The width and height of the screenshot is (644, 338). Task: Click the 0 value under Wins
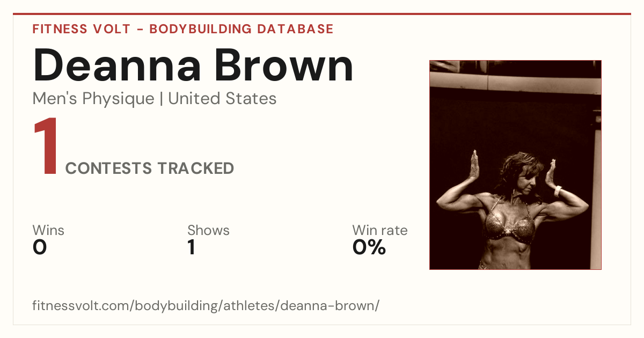click(x=40, y=247)
